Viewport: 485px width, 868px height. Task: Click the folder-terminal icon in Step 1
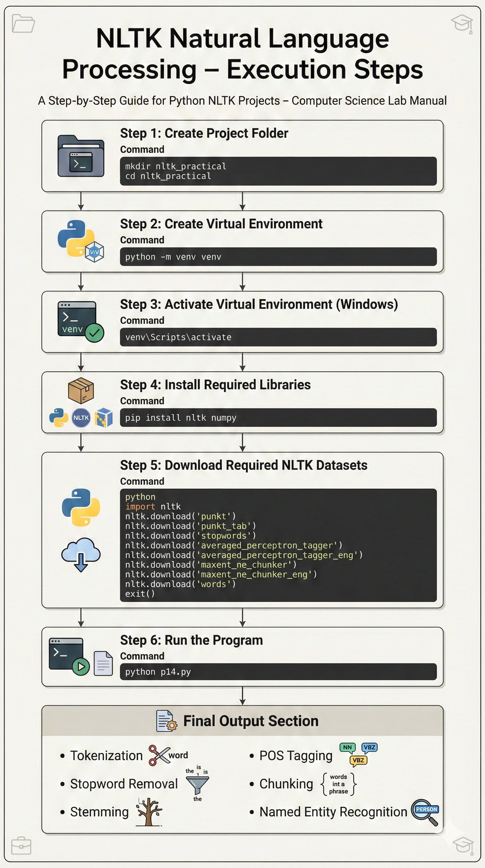[x=81, y=156]
